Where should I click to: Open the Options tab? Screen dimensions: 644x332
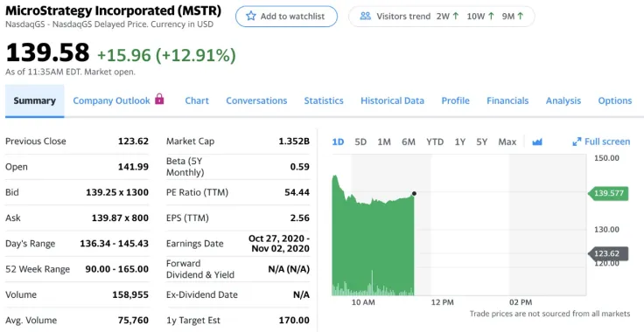coord(615,100)
